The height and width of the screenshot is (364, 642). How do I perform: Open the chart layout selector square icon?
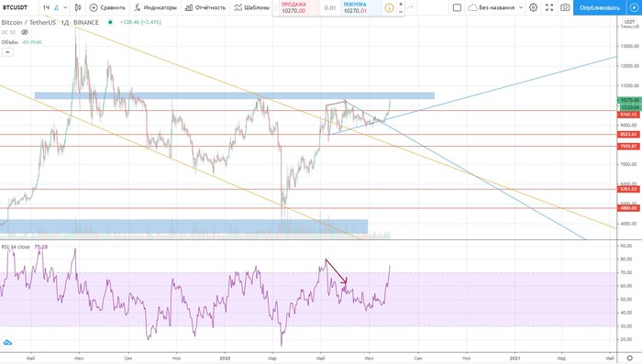tap(457, 7)
